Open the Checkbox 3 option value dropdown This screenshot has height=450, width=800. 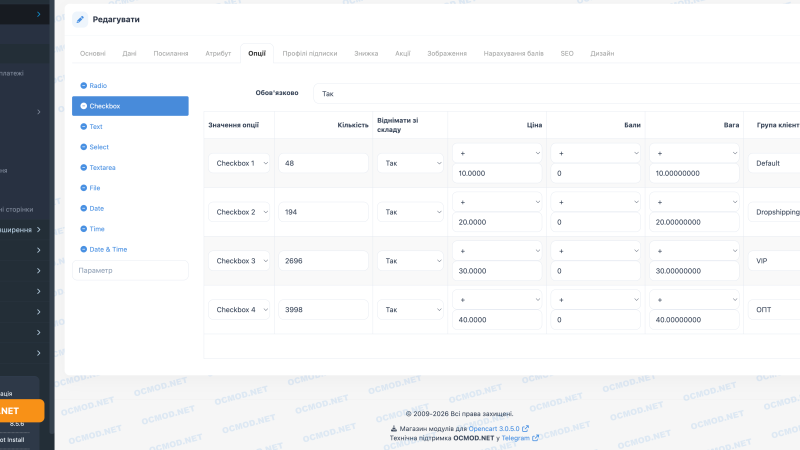(x=239, y=261)
